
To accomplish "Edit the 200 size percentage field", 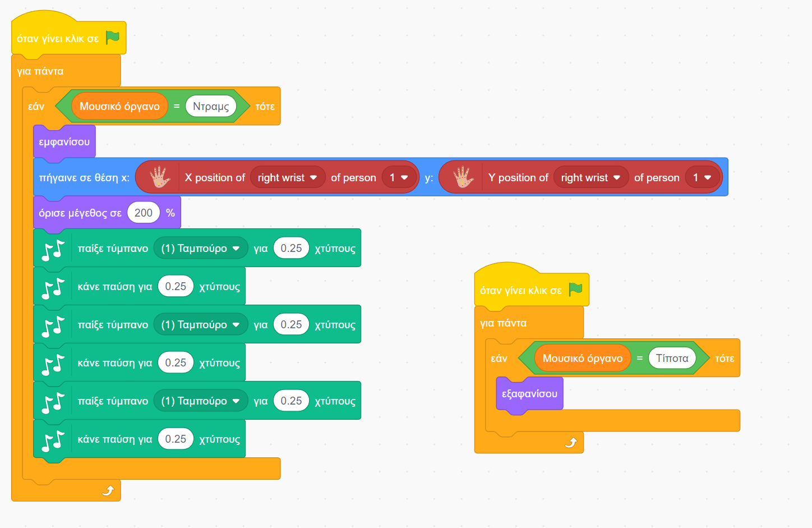I will coord(144,213).
